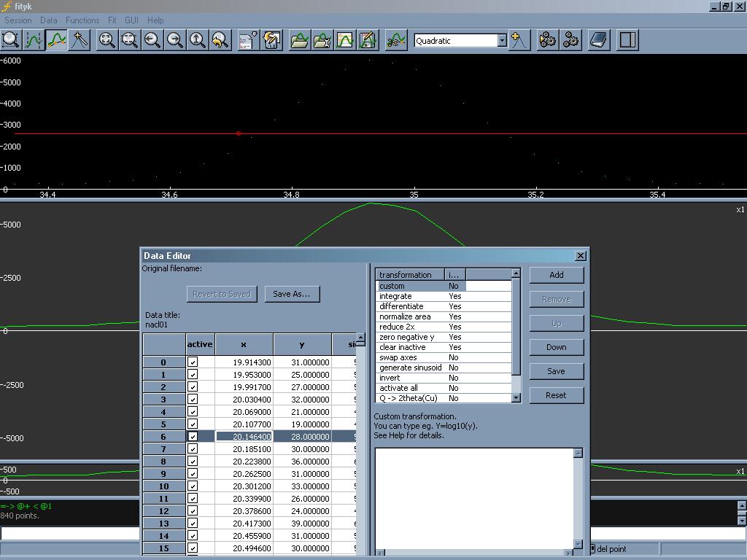Click the extend zoom up arrow icon
This screenshot has width=747, height=560.
pos(198,40)
